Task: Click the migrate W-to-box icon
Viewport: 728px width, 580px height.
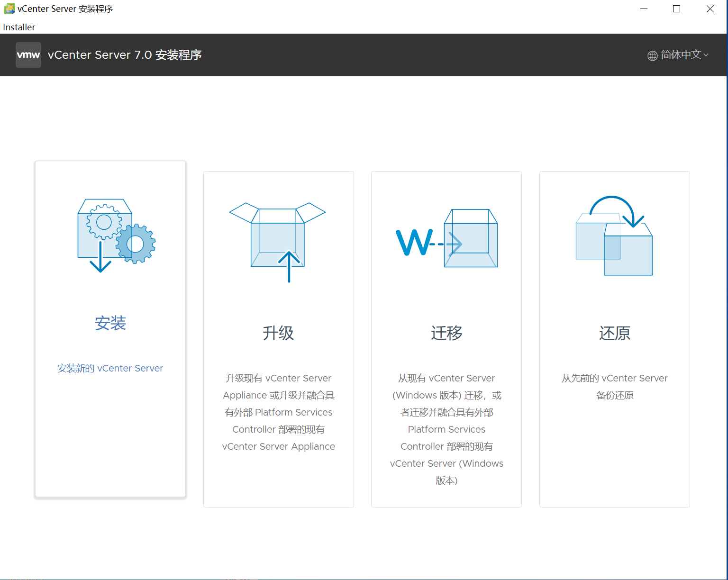Action: click(x=446, y=238)
